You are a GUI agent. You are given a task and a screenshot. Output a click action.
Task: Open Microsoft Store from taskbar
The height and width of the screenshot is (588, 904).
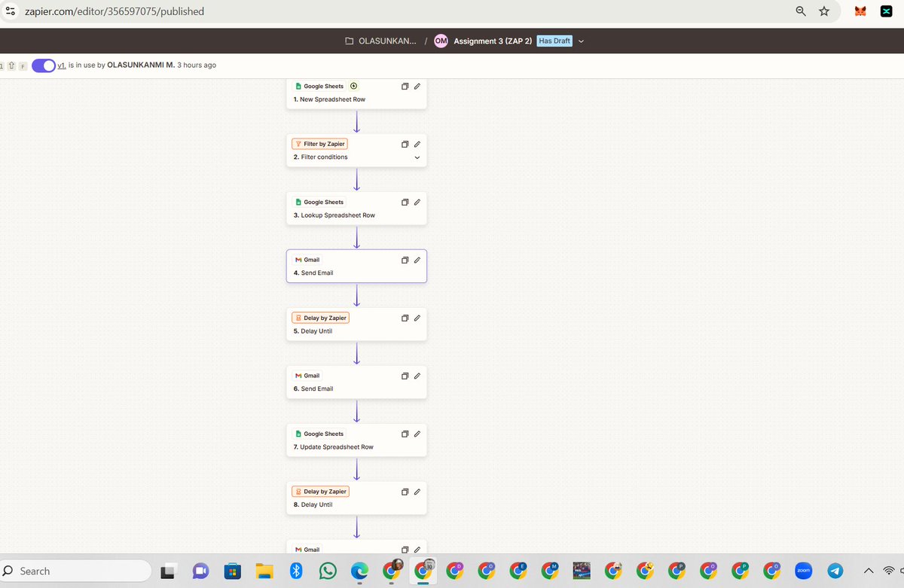tap(233, 571)
